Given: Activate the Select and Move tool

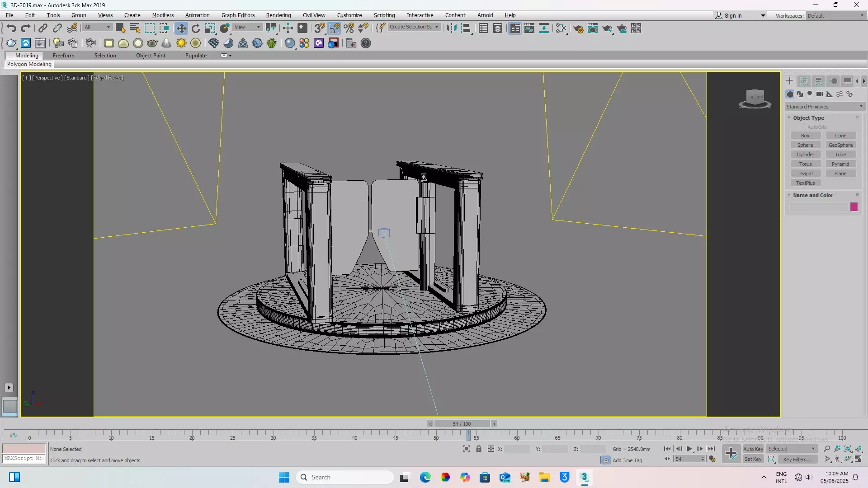Looking at the screenshot, I should point(181,28).
